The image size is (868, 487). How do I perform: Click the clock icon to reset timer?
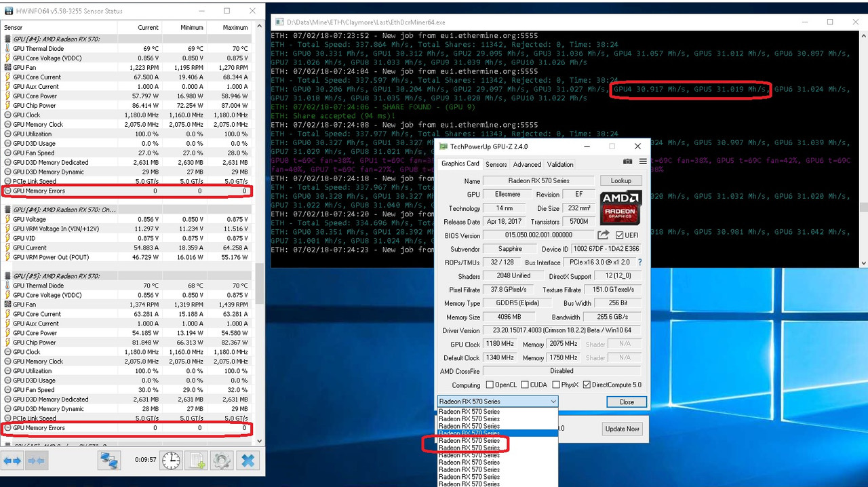[171, 461]
